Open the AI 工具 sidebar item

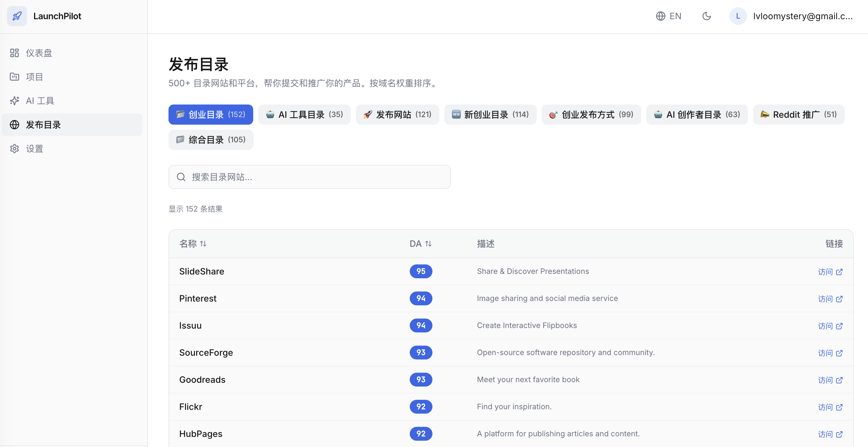[72, 101]
